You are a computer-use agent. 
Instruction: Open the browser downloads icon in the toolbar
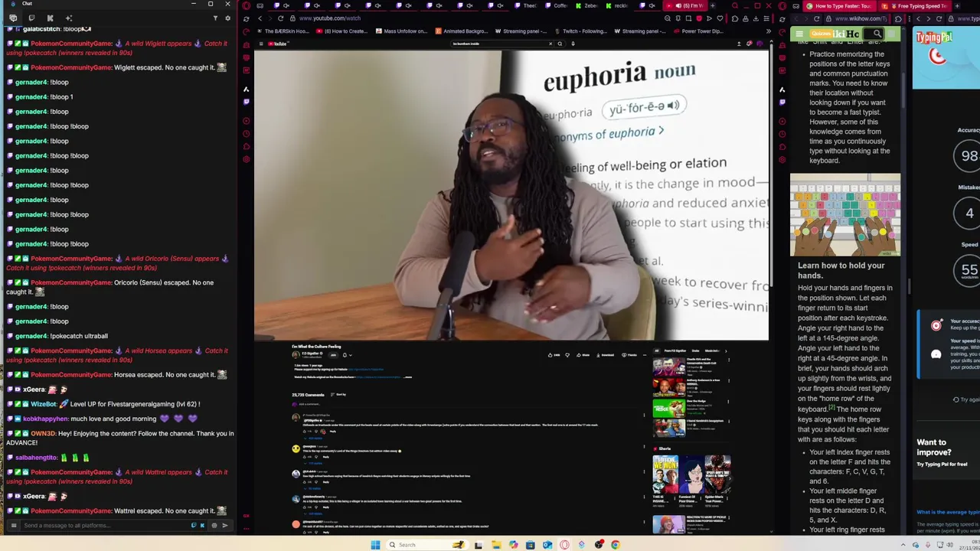(756, 18)
